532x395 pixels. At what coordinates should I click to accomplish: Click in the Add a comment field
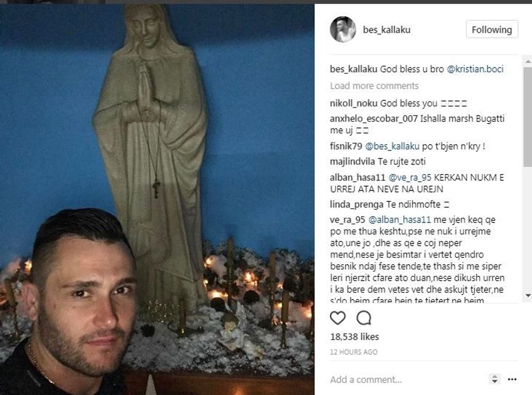407,379
